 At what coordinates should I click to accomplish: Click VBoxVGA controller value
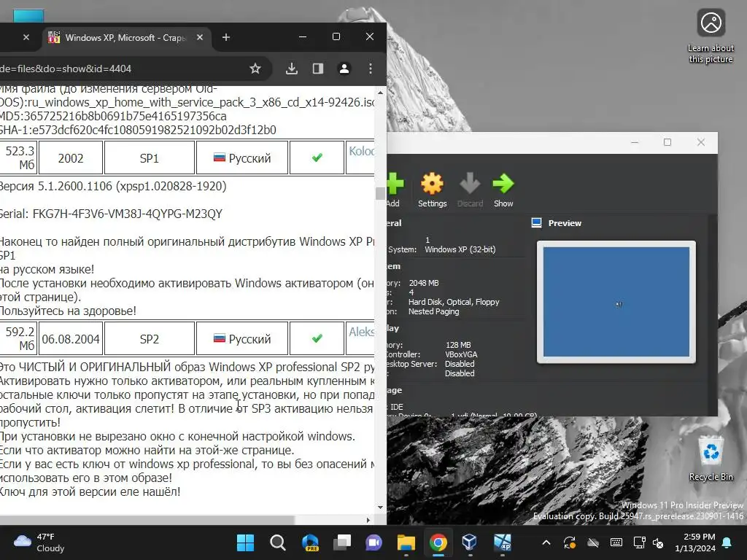(461, 354)
